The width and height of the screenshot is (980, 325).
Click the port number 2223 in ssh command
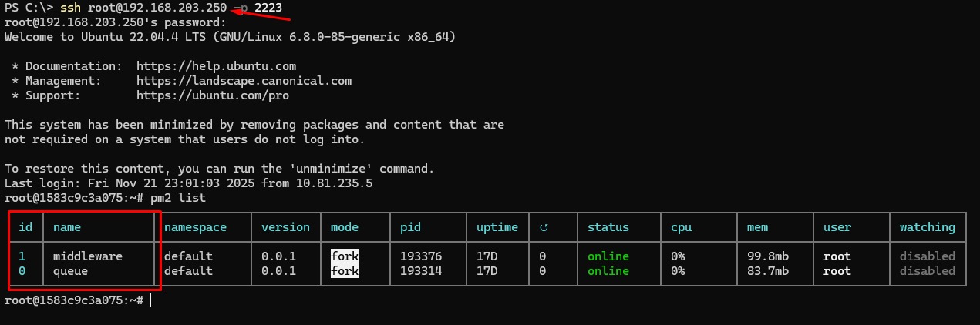[268, 8]
